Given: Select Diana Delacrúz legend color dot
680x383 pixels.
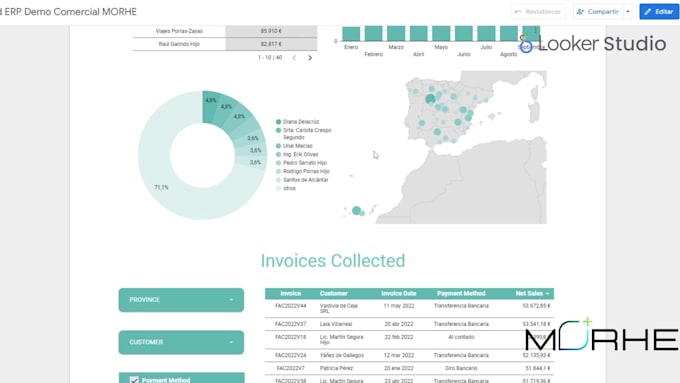Looking at the screenshot, I should [x=278, y=122].
